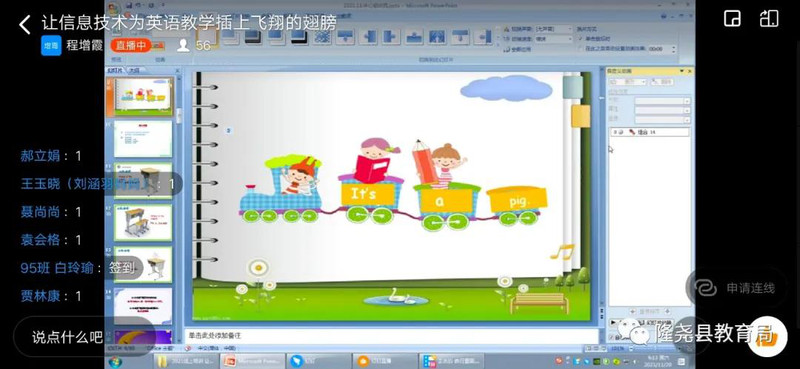Select the purple slide thumbnail at bottom
Image resolution: width=800 pixels, height=369 pixels.
point(143,336)
